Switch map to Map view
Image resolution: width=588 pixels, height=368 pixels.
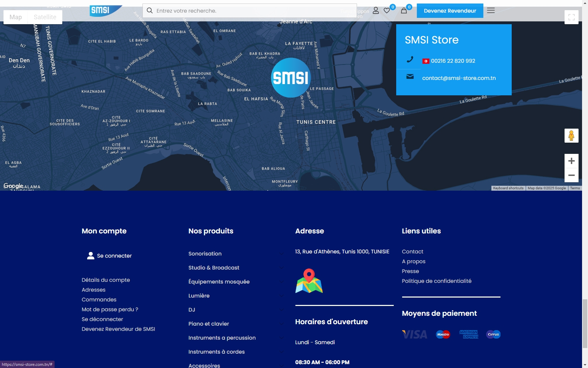pos(15,17)
